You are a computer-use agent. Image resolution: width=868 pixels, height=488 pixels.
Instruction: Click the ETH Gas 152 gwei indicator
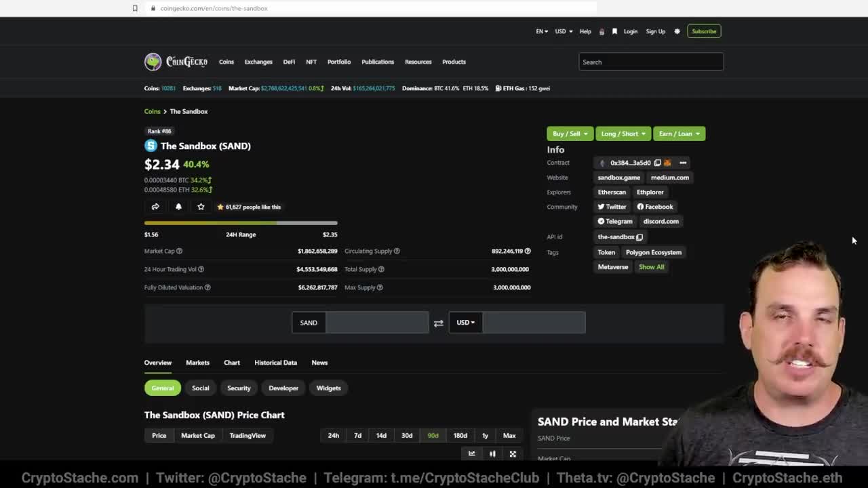point(523,88)
